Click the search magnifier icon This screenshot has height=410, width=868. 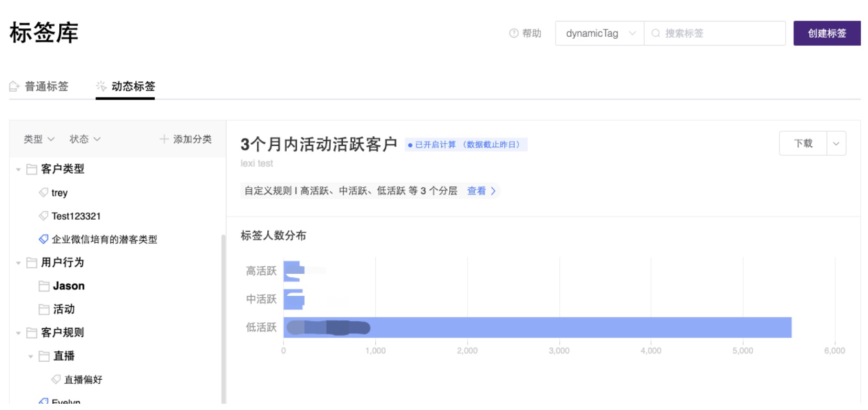(655, 33)
